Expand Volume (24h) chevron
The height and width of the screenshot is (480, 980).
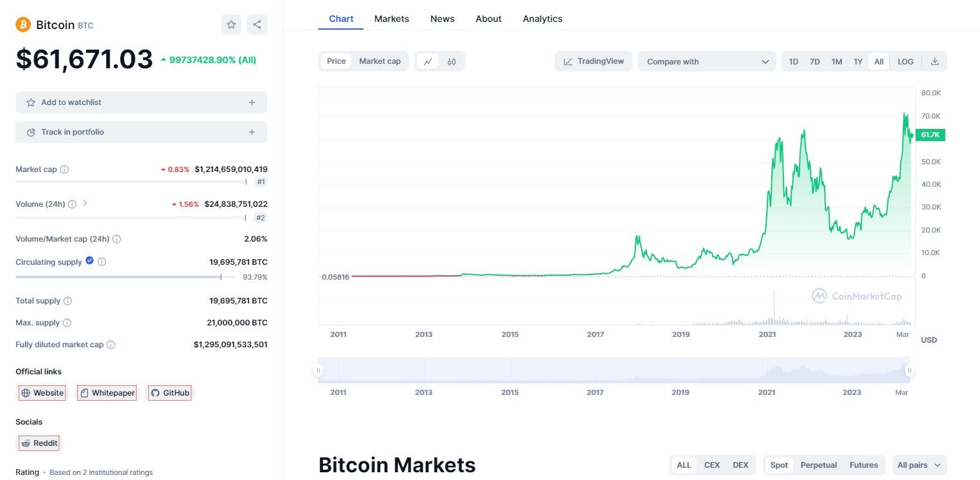click(85, 204)
